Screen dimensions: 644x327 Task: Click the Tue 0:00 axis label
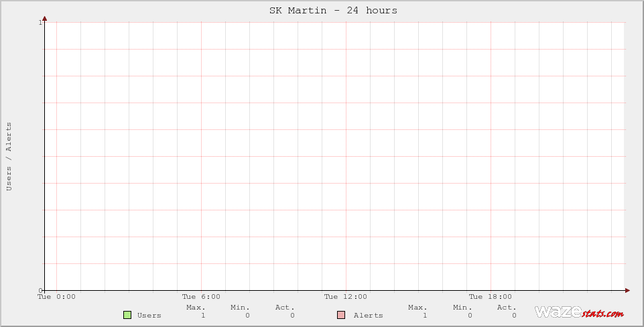point(56,297)
